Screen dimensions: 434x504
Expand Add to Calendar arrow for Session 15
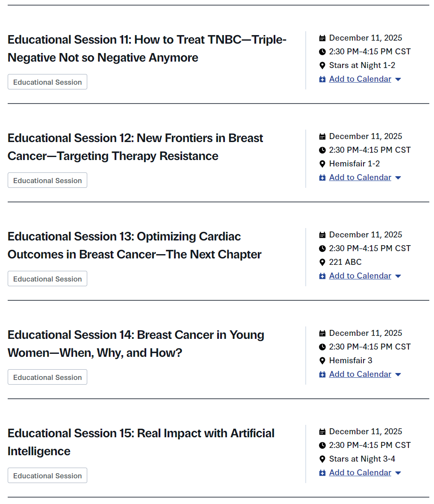398,473
